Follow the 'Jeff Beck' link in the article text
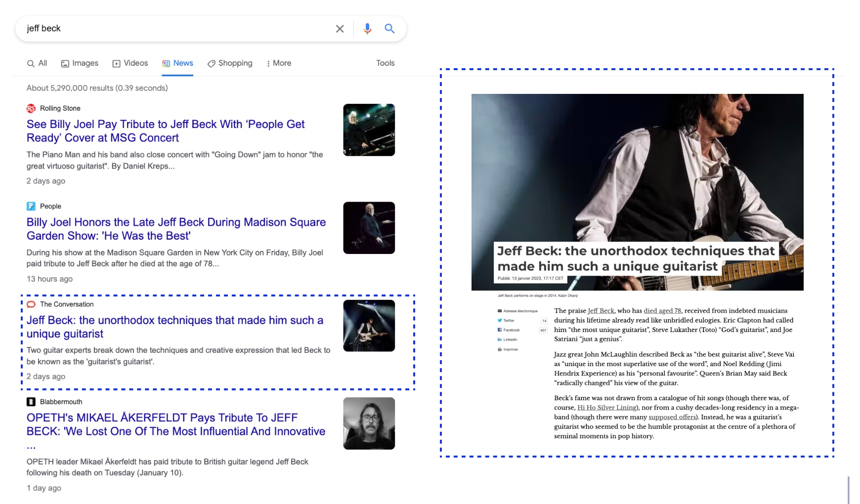Image resolution: width=860 pixels, height=504 pixels. point(601,311)
